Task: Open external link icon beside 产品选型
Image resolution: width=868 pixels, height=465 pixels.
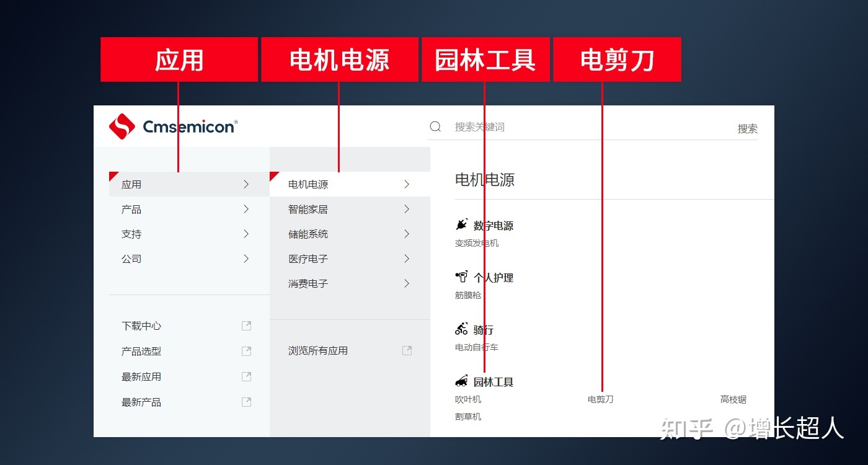Action: tap(246, 351)
